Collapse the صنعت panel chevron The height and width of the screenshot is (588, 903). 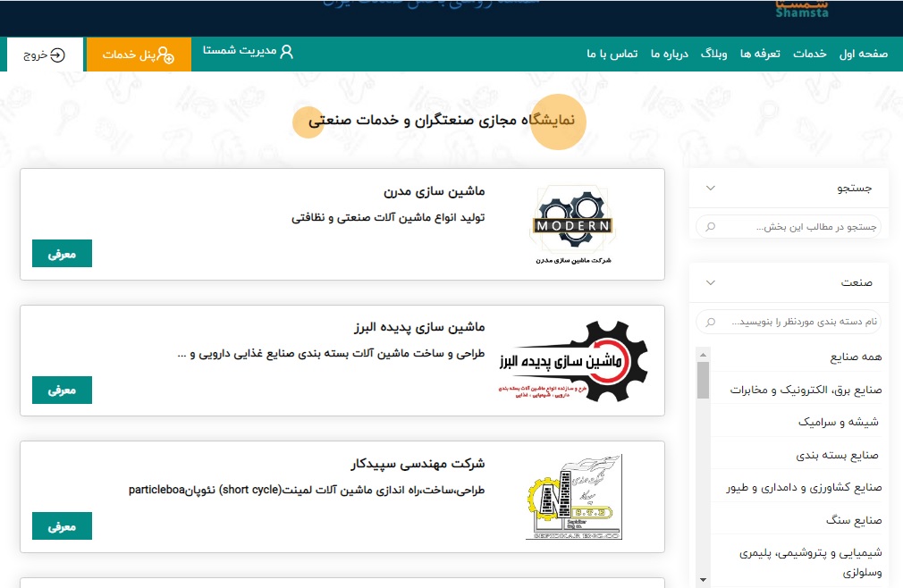711,282
